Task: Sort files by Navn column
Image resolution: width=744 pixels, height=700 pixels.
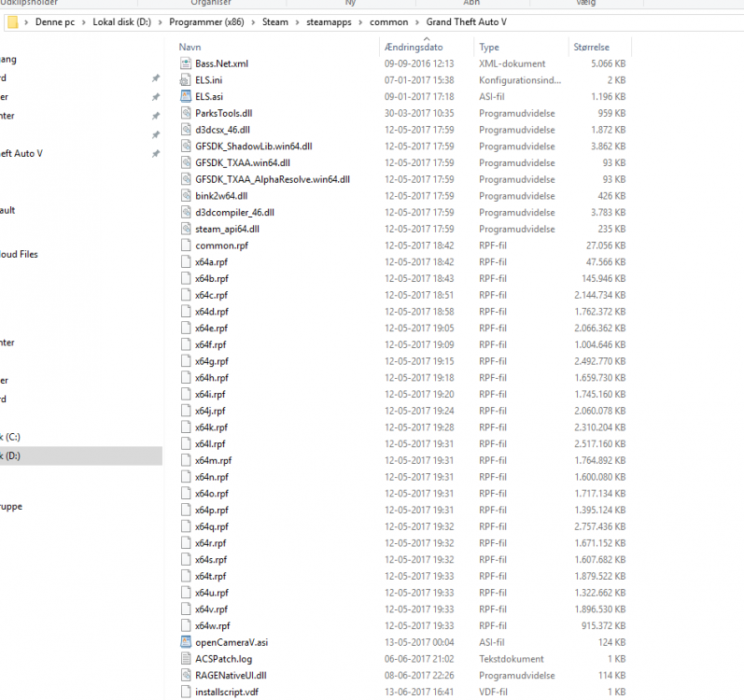Action: (190, 47)
